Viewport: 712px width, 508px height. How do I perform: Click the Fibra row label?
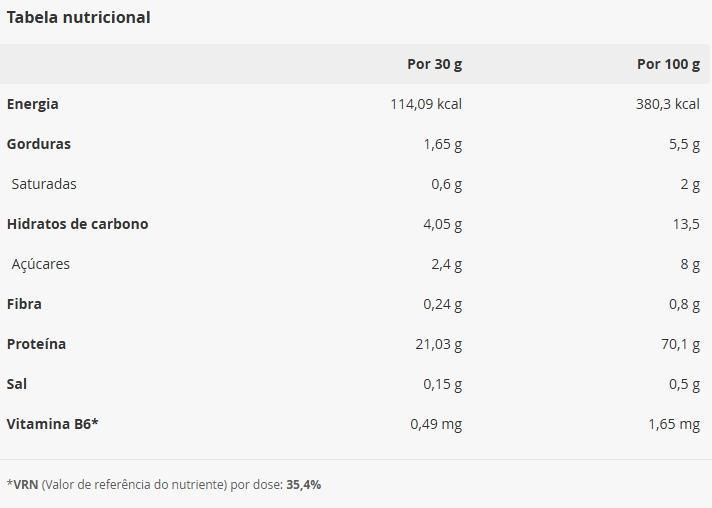coord(24,304)
